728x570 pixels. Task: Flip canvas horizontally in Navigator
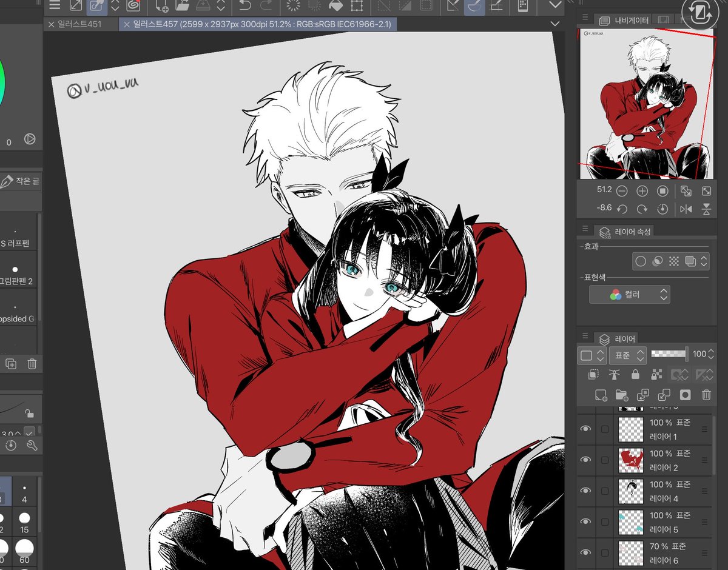pos(686,209)
